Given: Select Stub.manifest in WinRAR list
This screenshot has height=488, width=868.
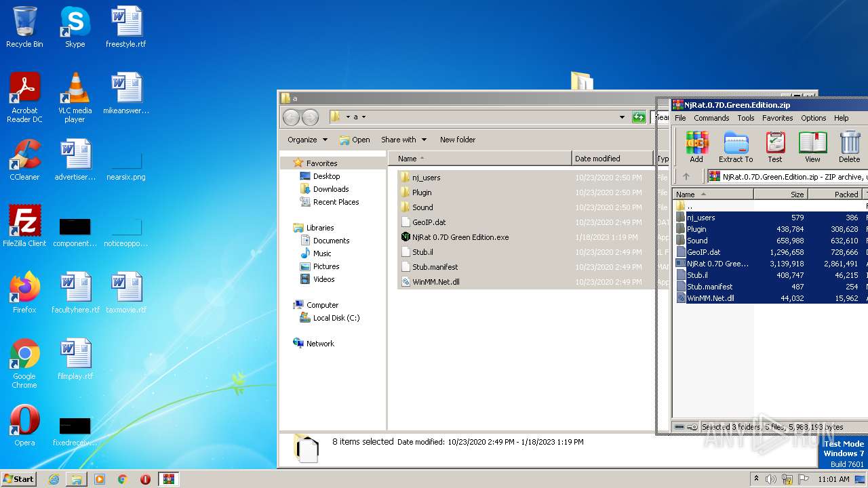Looking at the screenshot, I should coord(771,287).
